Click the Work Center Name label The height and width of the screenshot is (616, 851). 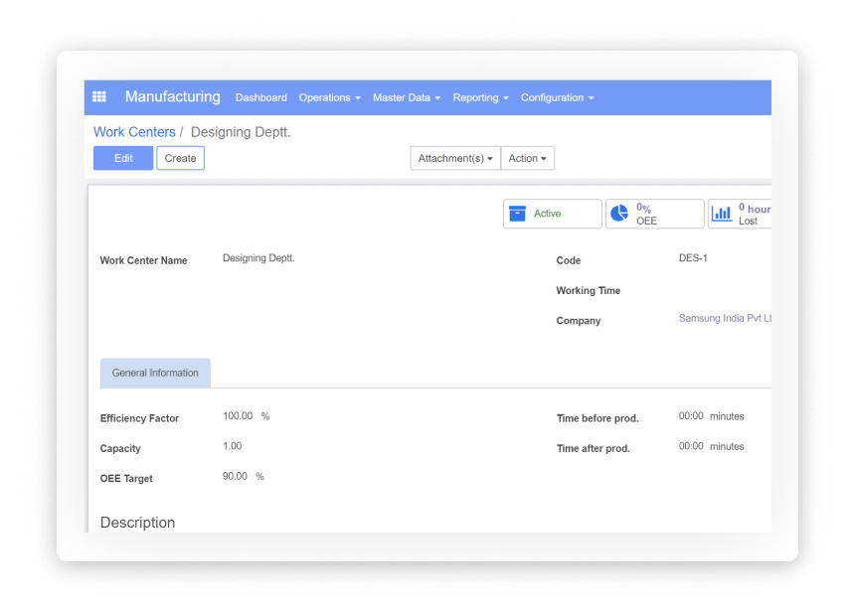pyautogui.click(x=144, y=260)
